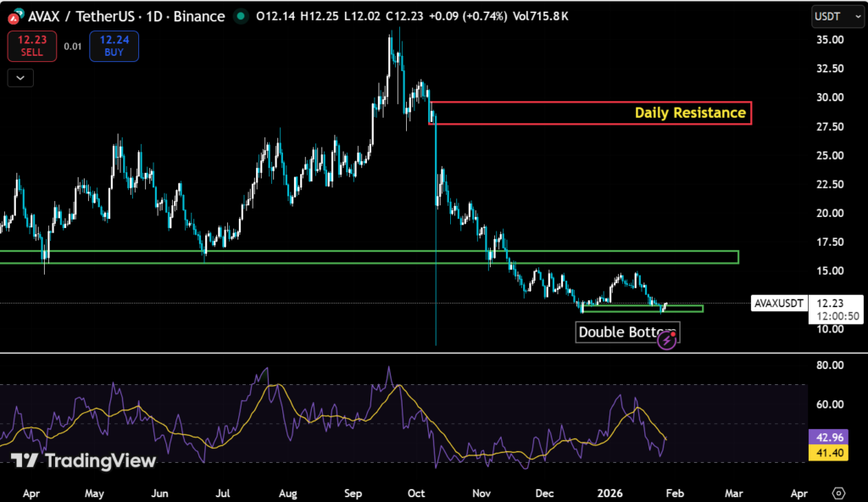Click the AVAX coin logo icon
868x502 pixels.
point(15,16)
